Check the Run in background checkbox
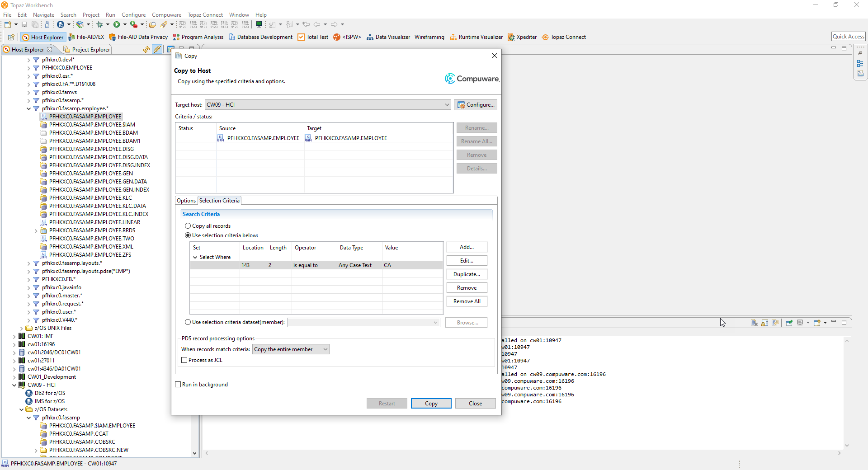Image resolution: width=868 pixels, height=470 pixels. coord(179,385)
